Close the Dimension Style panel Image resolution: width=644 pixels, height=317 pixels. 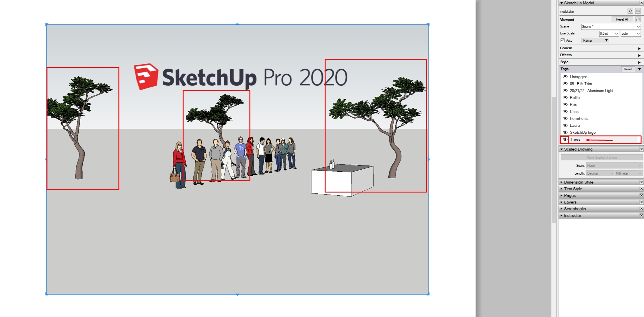[x=641, y=182]
